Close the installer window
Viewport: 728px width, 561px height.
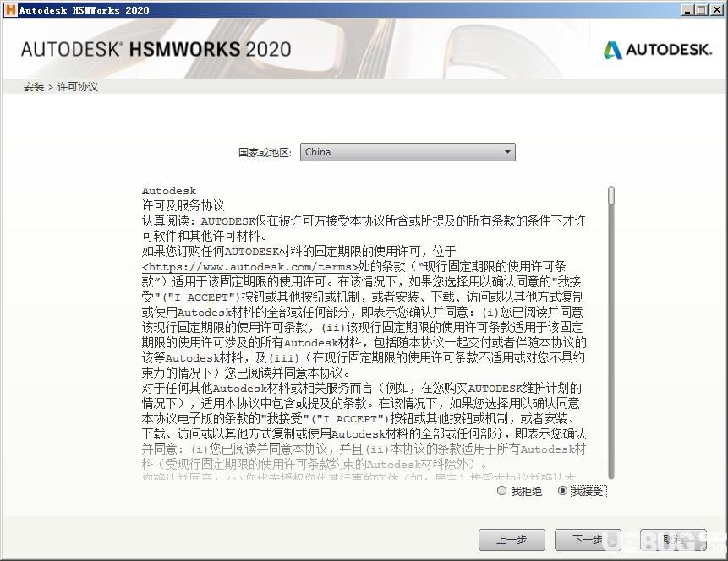pyautogui.click(x=717, y=10)
